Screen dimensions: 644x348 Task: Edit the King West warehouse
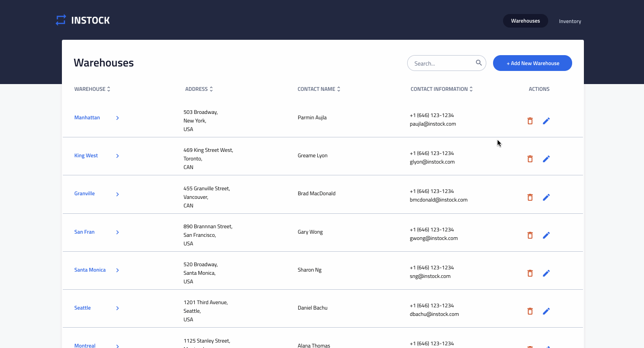546,159
